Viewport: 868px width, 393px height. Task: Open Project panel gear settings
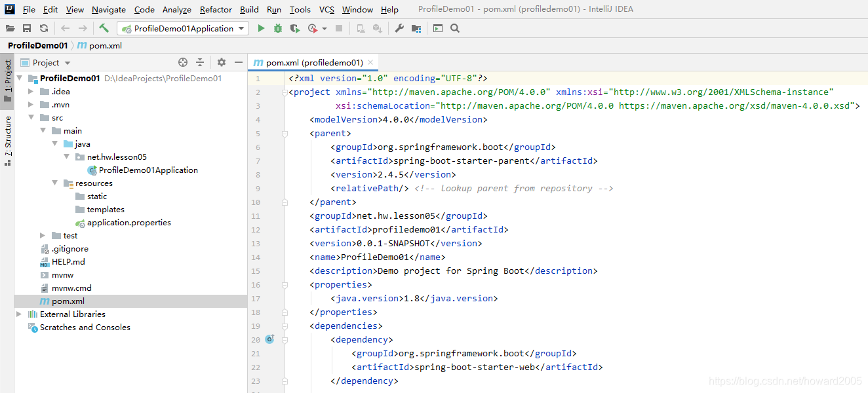(x=222, y=62)
